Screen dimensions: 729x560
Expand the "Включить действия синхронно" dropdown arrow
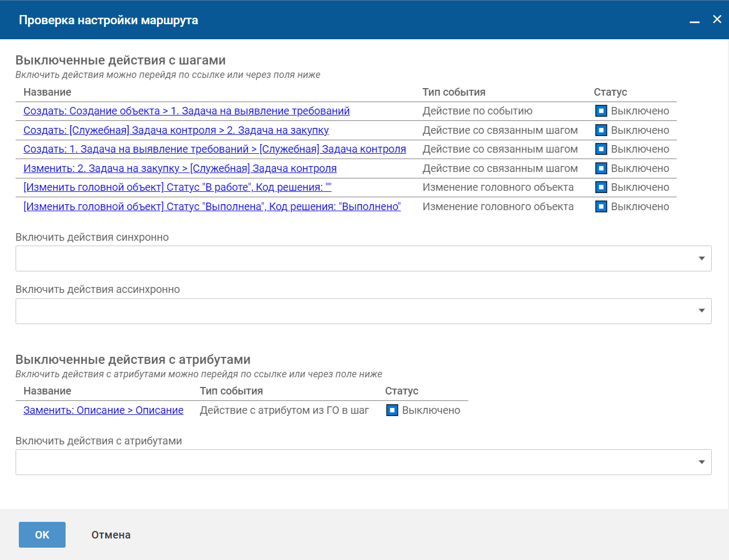701,259
